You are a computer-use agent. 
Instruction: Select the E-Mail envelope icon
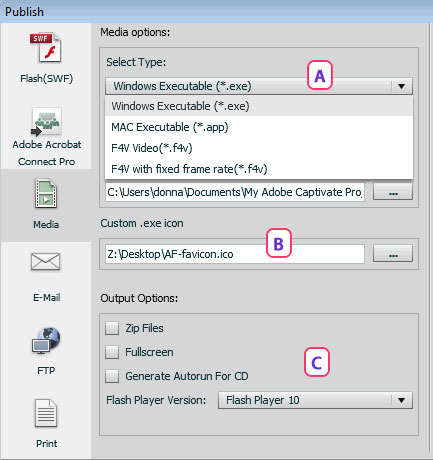click(x=46, y=261)
